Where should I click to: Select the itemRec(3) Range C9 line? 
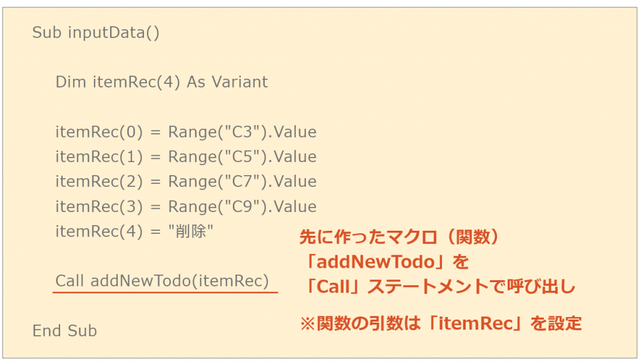(186, 206)
